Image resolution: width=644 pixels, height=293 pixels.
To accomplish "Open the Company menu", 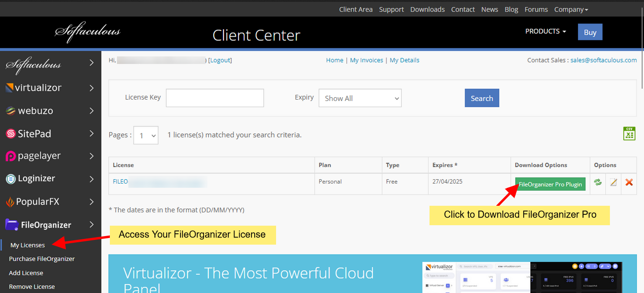I will click(571, 9).
